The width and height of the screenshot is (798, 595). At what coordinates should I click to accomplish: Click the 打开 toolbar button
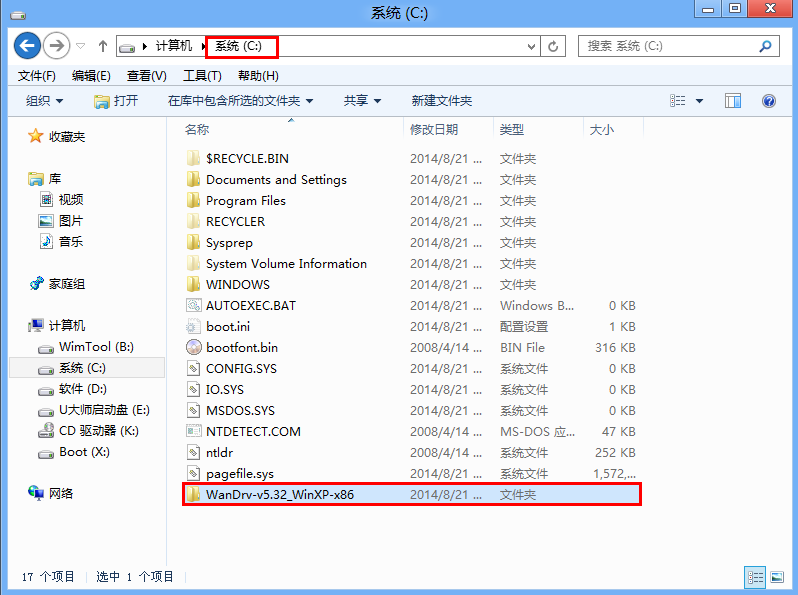coord(116,101)
